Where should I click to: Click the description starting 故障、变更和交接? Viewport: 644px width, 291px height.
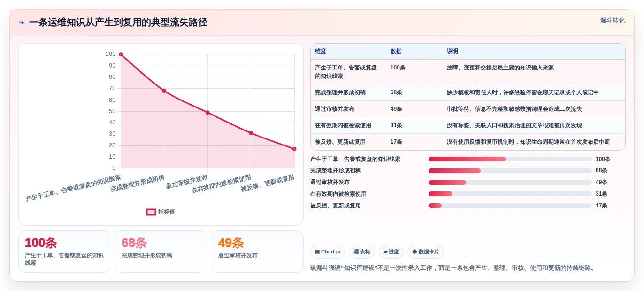click(x=500, y=68)
